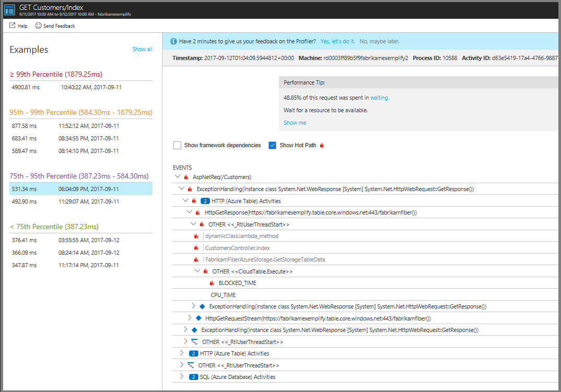Select the 492.90 ms example
Screen dimensions: 561x392
point(81,201)
